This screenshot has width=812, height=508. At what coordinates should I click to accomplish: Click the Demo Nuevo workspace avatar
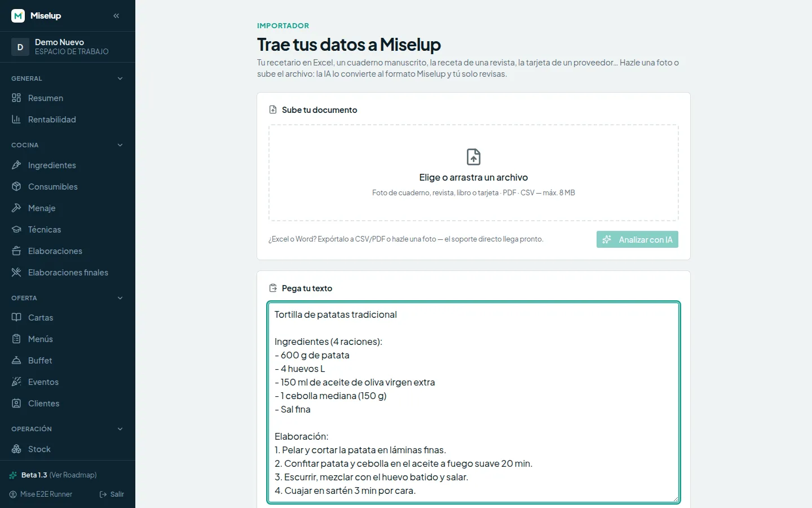click(20, 47)
